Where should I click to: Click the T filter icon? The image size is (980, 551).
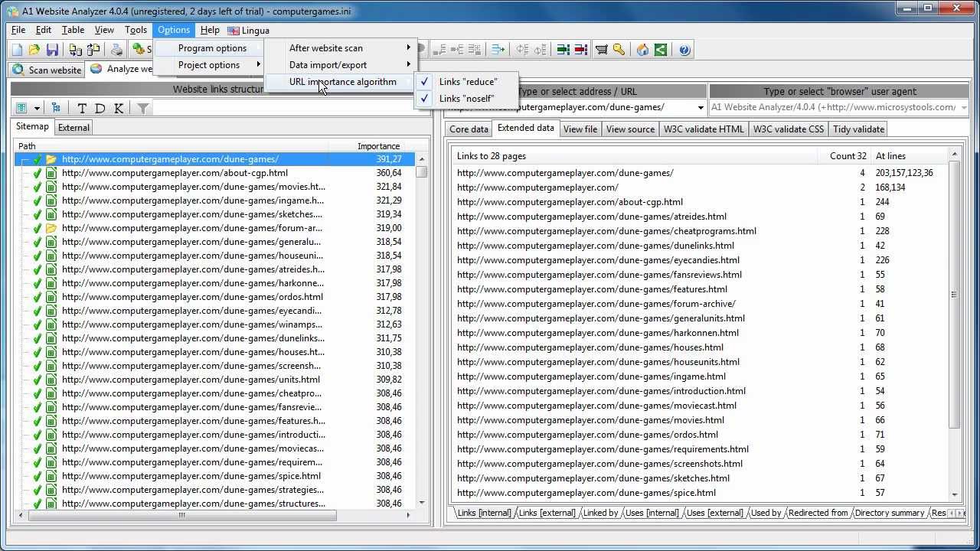tap(82, 109)
